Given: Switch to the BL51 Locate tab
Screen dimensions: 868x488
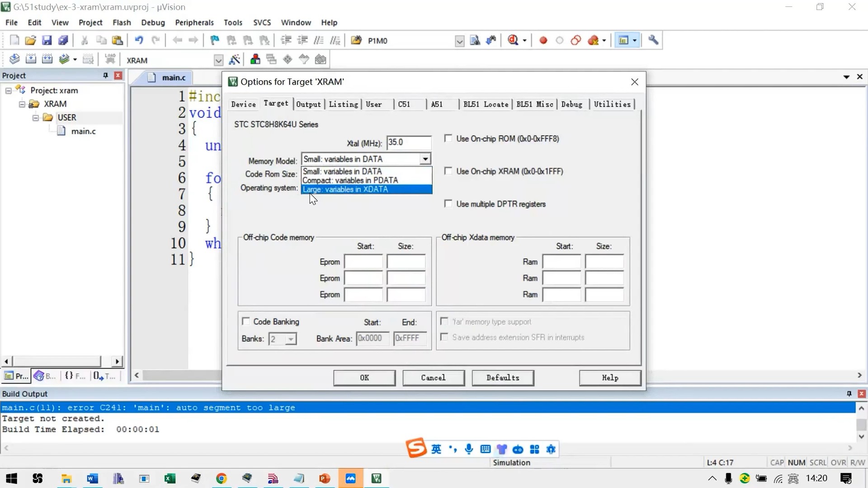Looking at the screenshot, I should (x=486, y=104).
